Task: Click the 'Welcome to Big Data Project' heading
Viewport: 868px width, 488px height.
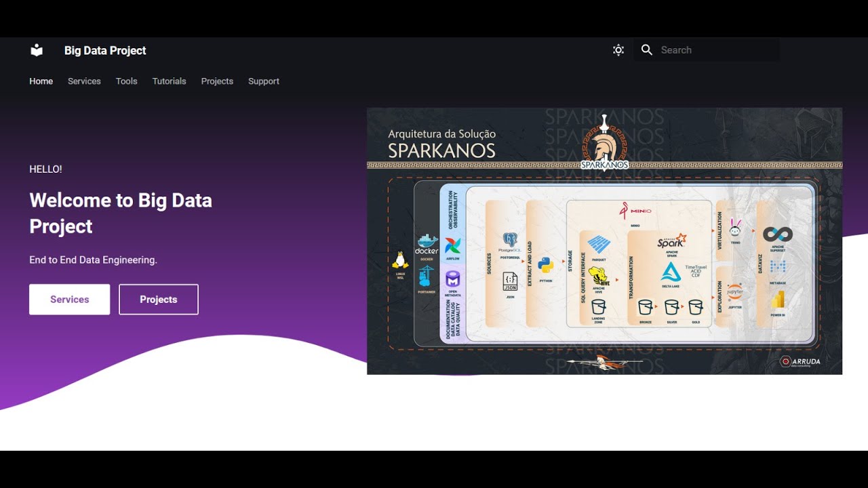Action: coord(121,213)
